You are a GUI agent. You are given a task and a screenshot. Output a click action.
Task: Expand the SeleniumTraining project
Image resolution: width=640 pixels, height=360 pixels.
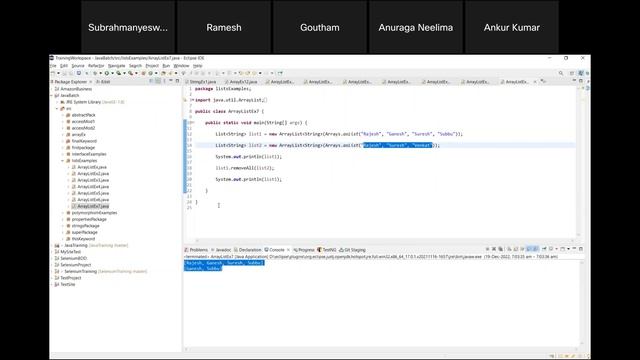point(52,271)
